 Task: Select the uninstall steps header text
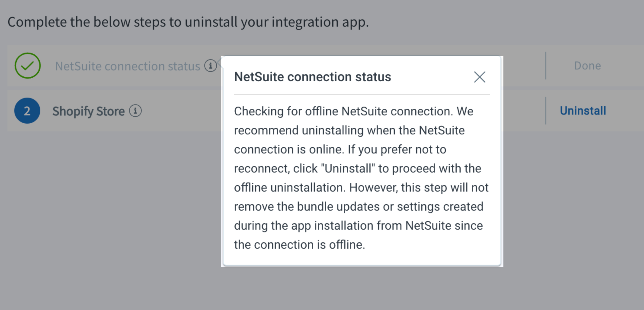pos(187,22)
